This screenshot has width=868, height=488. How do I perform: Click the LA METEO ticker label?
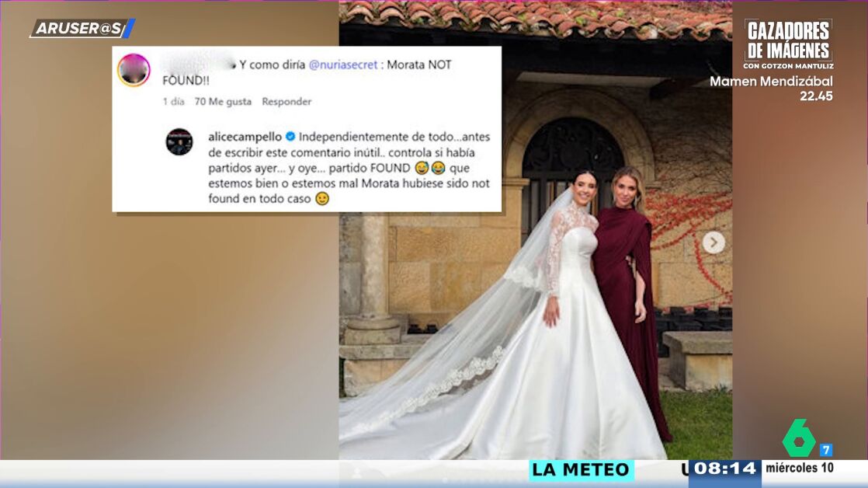pos(581,469)
